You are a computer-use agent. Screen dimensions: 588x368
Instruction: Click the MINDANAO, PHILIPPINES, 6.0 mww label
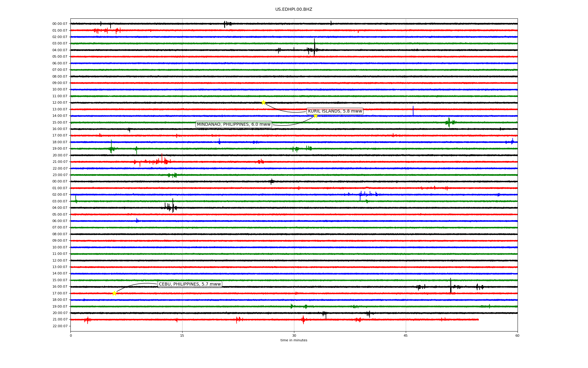pyautogui.click(x=233, y=124)
